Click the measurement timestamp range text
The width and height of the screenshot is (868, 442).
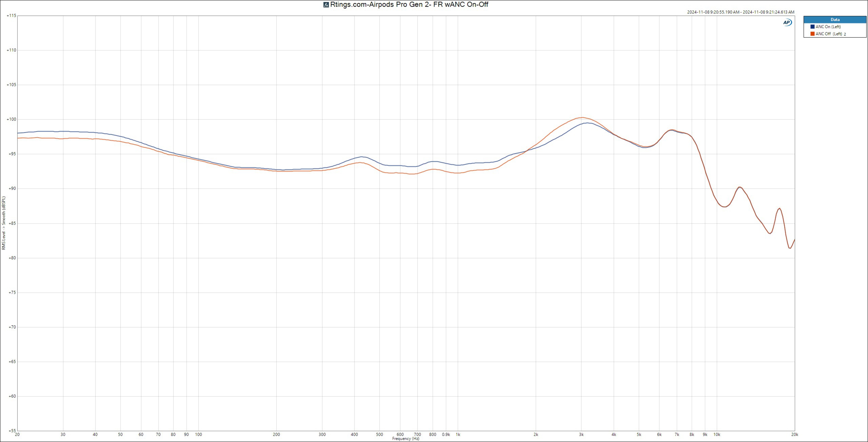tap(741, 12)
